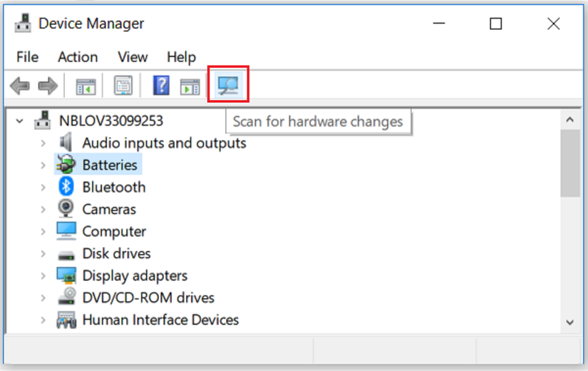Select the Cameras label

point(109,209)
